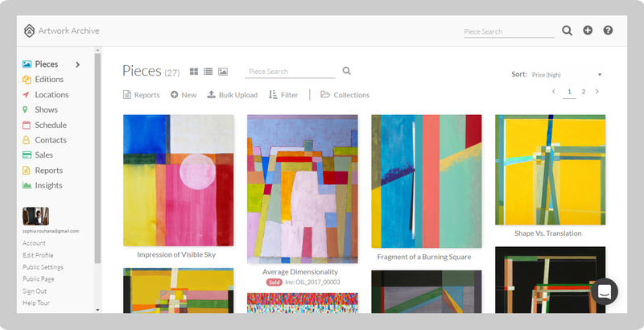Click the New piece button
The width and height of the screenshot is (644, 330).
[x=184, y=95]
